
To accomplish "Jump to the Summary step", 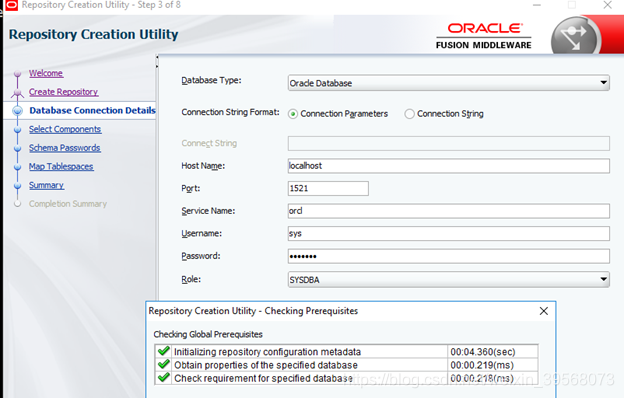I will [x=46, y=185].
